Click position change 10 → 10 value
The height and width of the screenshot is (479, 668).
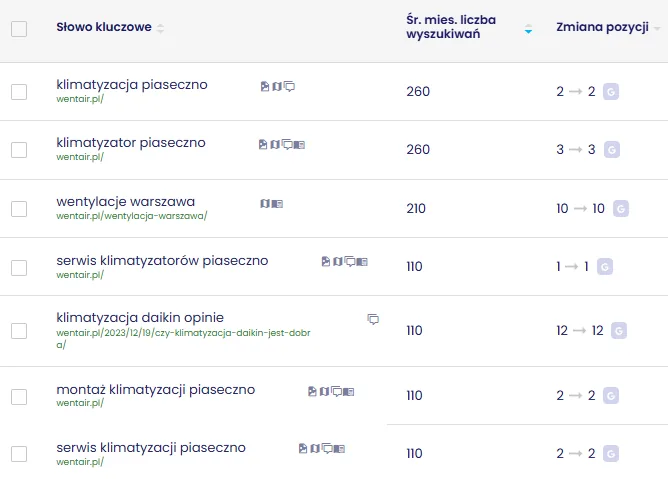pos(580,208)
